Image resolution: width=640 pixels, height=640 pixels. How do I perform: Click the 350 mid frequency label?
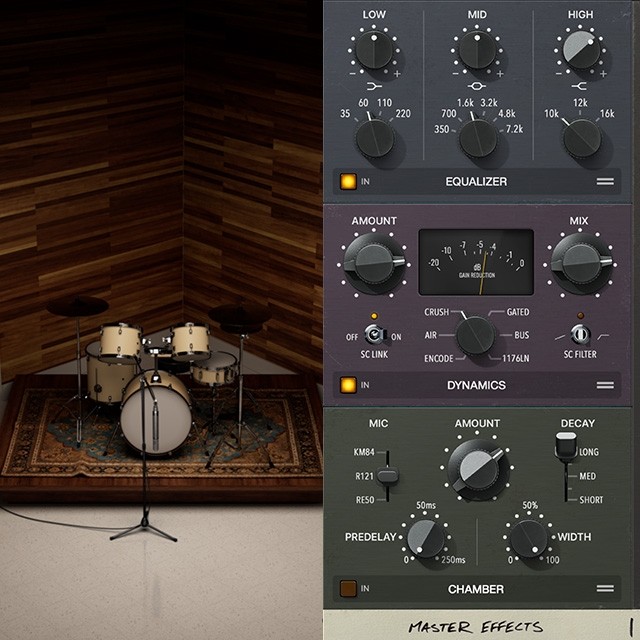coord(441,129)
